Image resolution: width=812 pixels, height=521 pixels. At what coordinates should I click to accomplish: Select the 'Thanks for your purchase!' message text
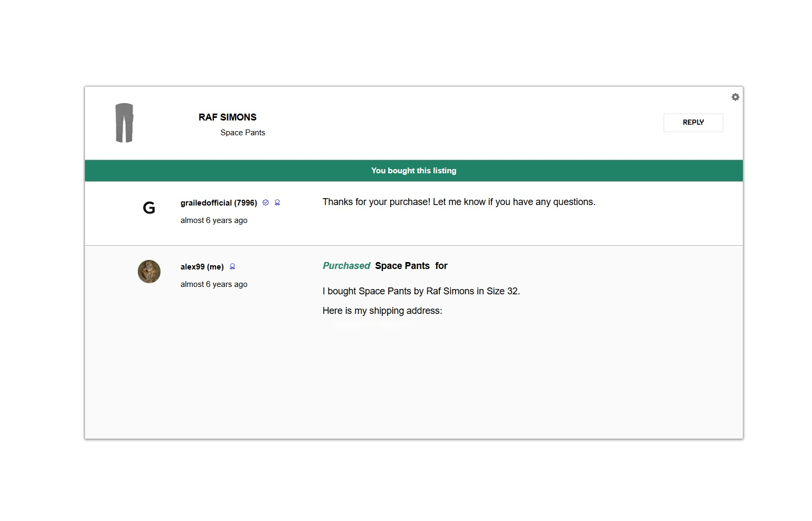click(459, 202)
